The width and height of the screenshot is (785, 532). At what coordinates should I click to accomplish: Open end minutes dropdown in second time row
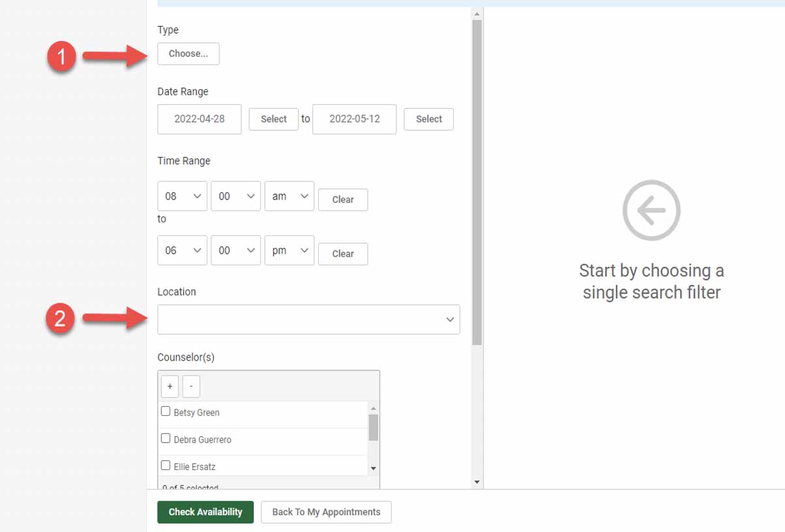236,250
